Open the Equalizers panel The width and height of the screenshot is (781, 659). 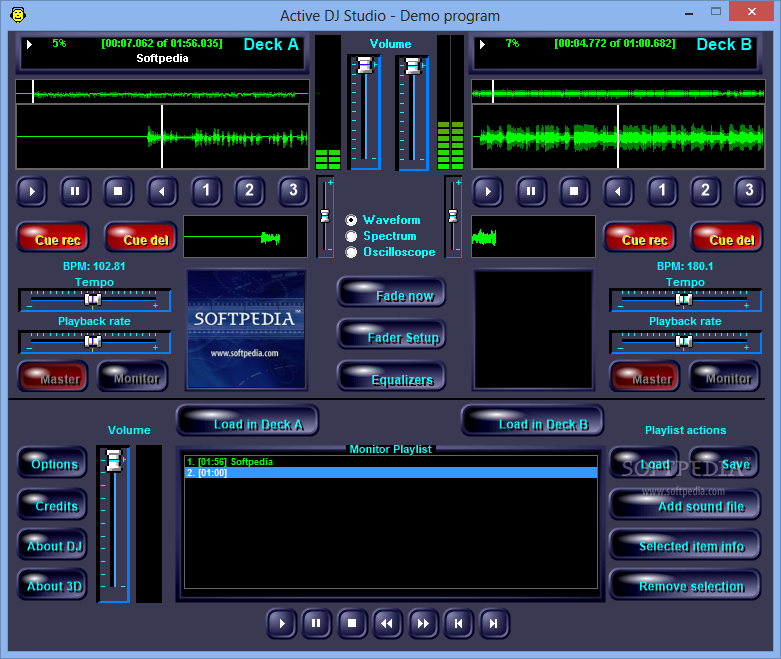(x=391, y=377)
